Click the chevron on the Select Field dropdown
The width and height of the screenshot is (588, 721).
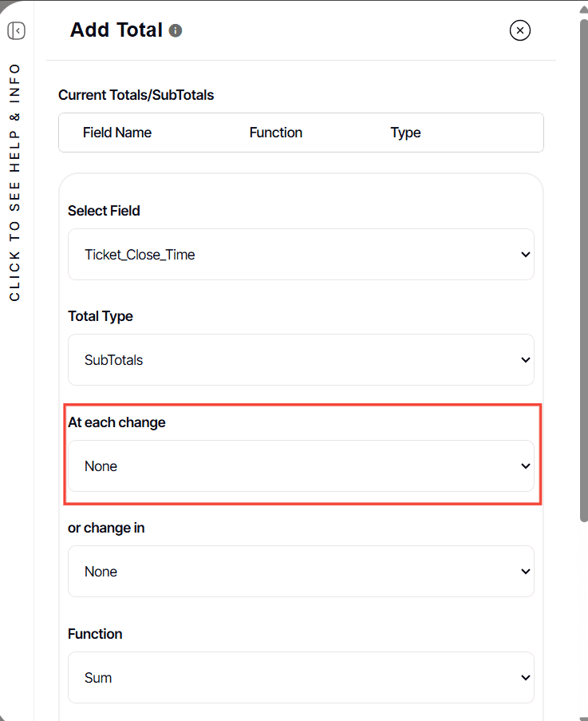[x=525, y=254]
